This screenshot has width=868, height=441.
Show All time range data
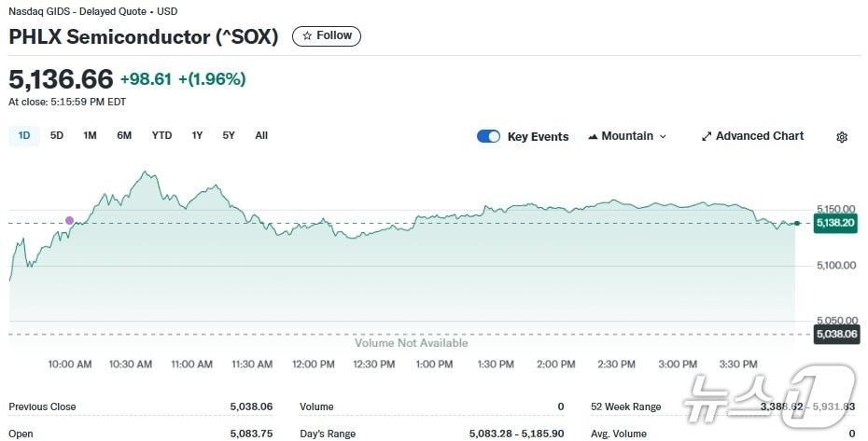pos(261,135)
